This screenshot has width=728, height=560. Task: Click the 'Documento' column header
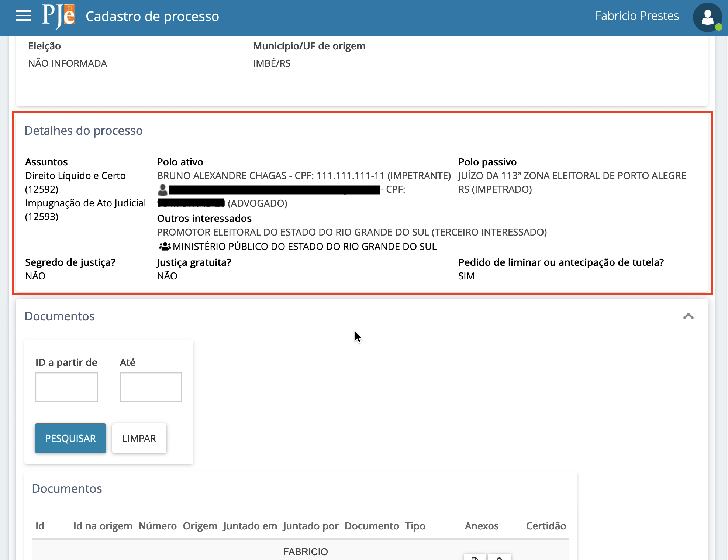(x=372, y=526)
